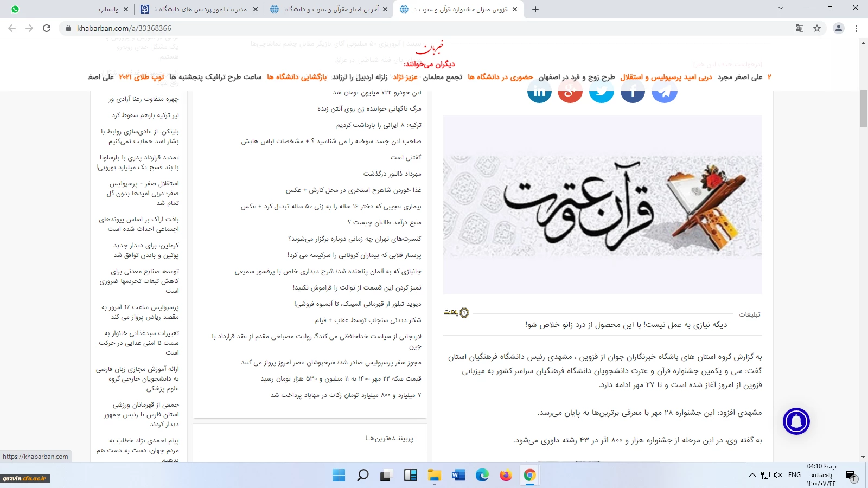Open the Chrome profile icon
Image resolution: width=868 pixels, height=488 pixels.
[x=838, y=28]
